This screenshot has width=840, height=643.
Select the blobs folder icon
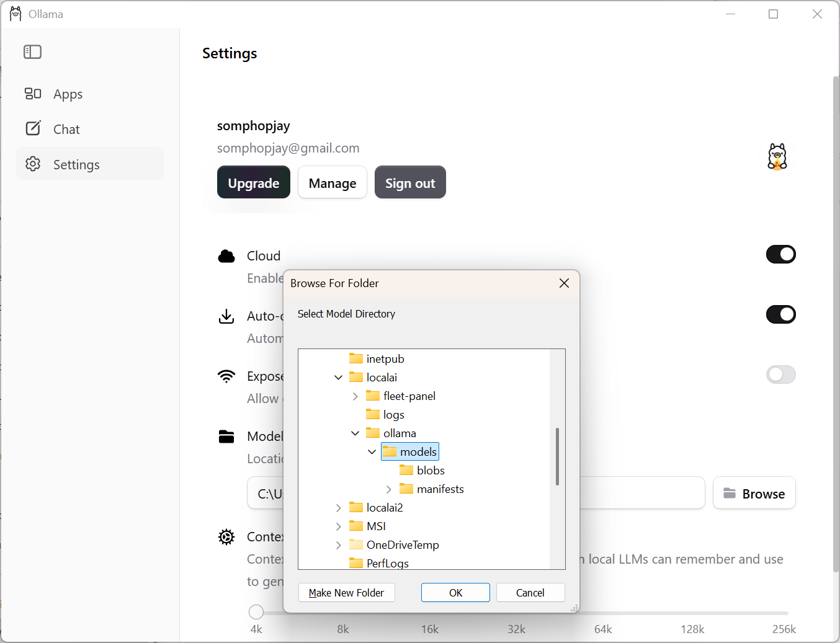point(406,470)
